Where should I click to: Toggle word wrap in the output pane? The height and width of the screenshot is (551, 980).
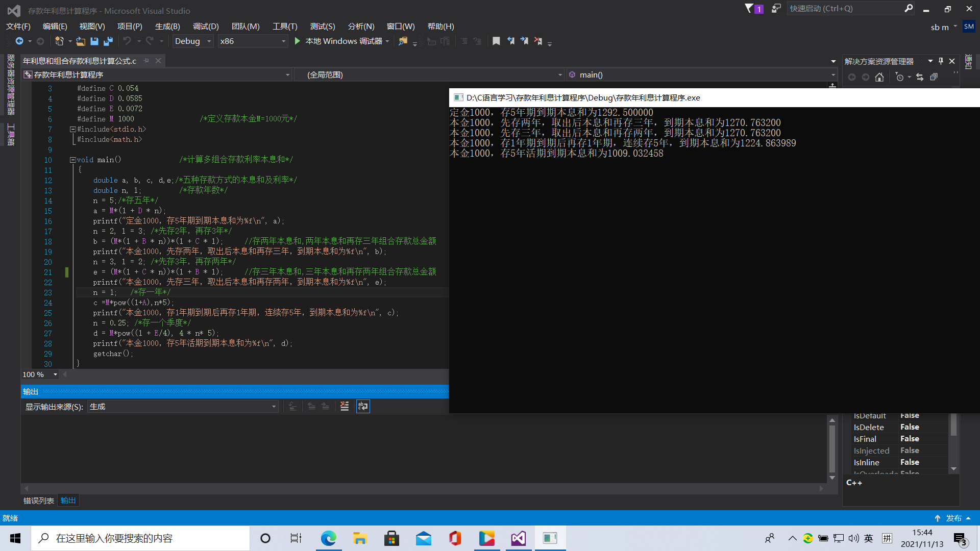click(x=363, y=406)
